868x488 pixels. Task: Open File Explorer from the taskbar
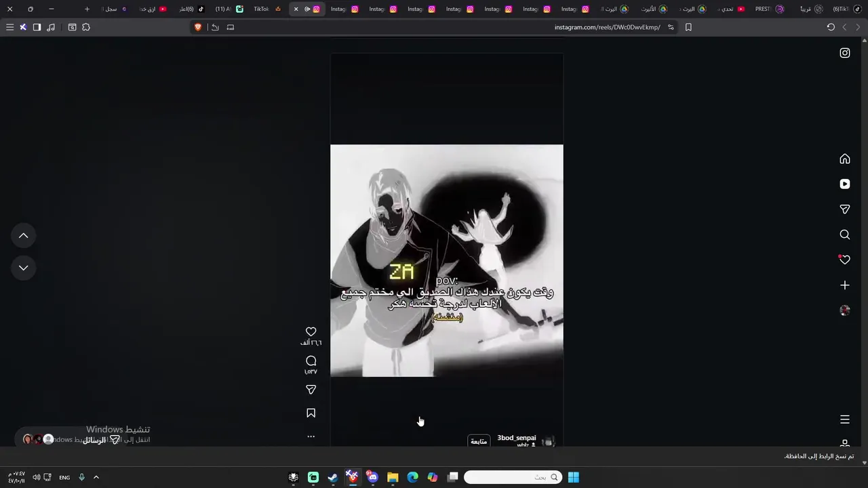pos(393,477)
